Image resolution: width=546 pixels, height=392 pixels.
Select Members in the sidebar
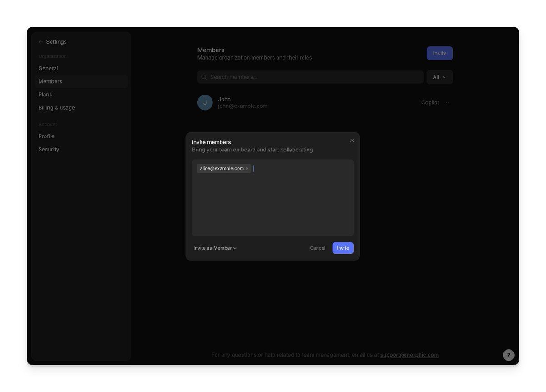click(81, 81)
